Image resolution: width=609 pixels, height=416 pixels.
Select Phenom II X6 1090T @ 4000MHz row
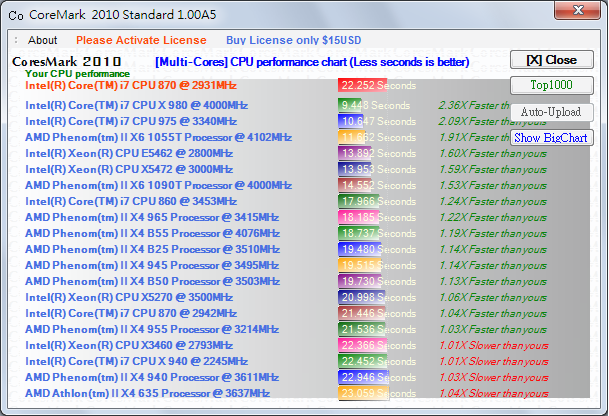tap(158, 185)
